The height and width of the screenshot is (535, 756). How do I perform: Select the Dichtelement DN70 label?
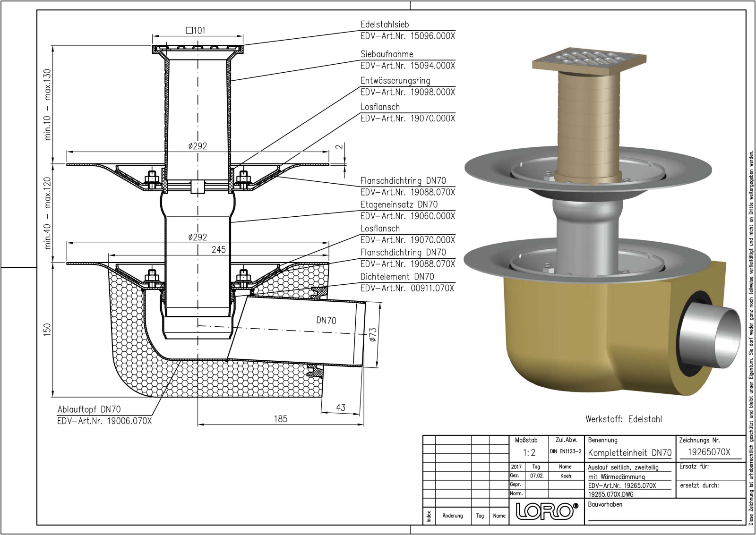point(397,277)
